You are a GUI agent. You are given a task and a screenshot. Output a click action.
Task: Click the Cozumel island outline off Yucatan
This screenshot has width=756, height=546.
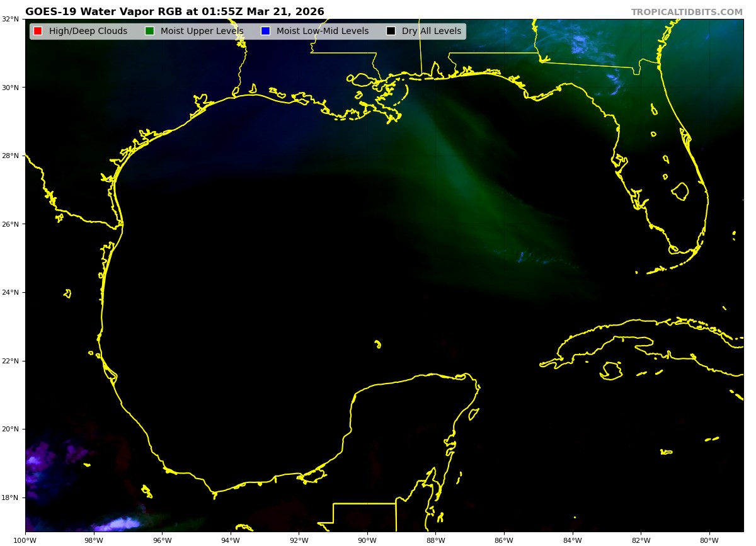(474, 414)
